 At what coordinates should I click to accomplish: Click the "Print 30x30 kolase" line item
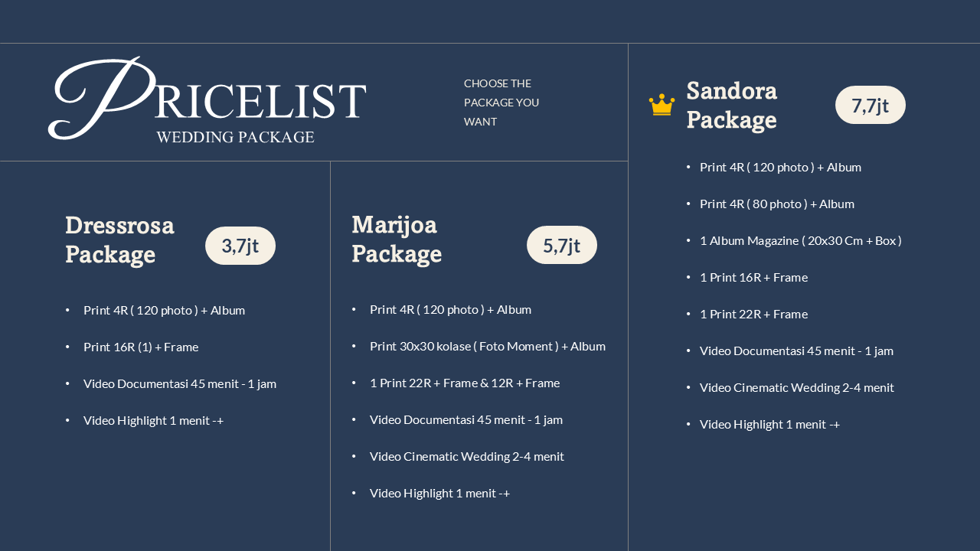(x=488, y=346)
